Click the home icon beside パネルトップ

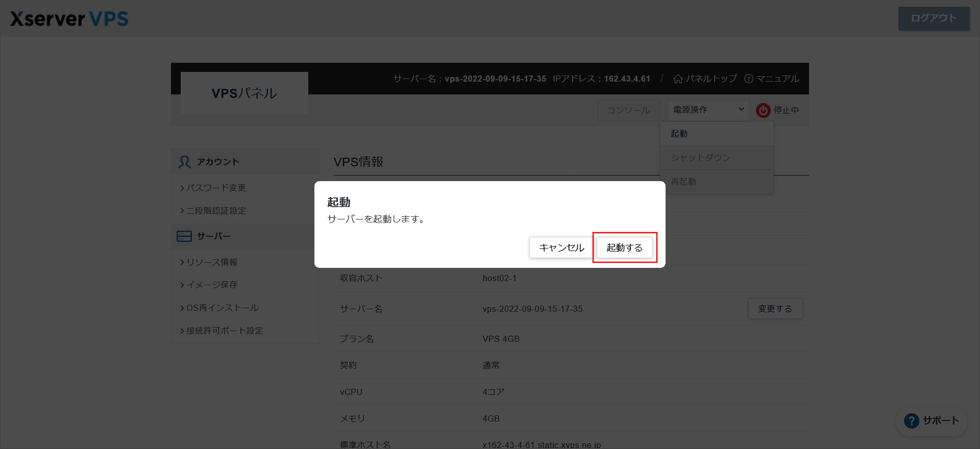pyautogui.click(x=678, y=79)
